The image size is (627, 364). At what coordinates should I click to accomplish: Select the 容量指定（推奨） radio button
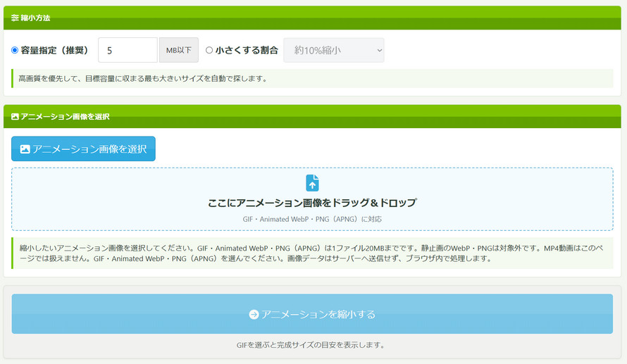[15, 51]
